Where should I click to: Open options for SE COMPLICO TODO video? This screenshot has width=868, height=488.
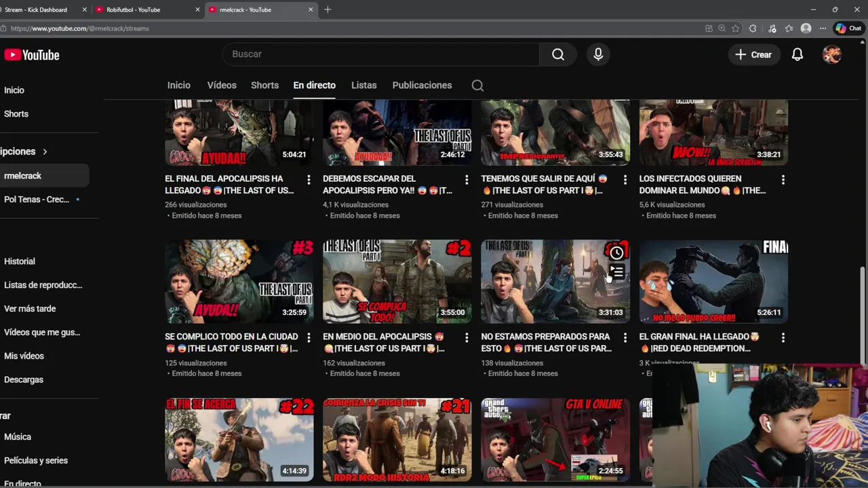pyautogui.click(x=309, y=338)
